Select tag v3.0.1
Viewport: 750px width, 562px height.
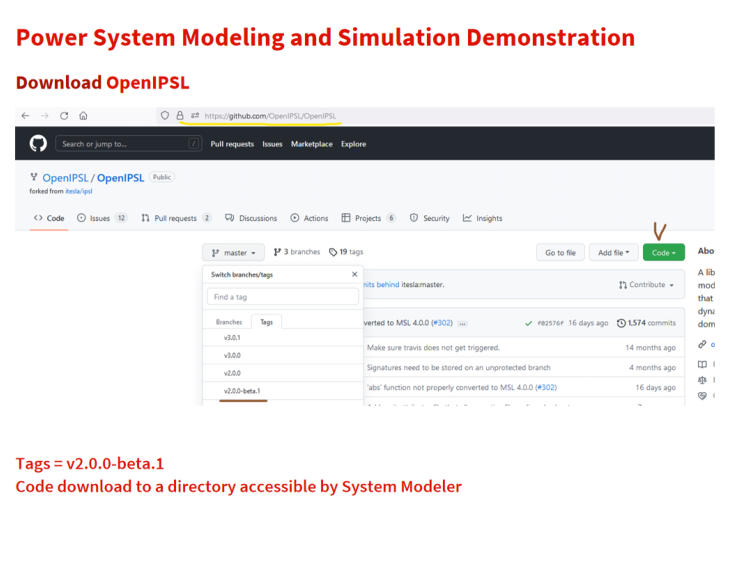283,338
